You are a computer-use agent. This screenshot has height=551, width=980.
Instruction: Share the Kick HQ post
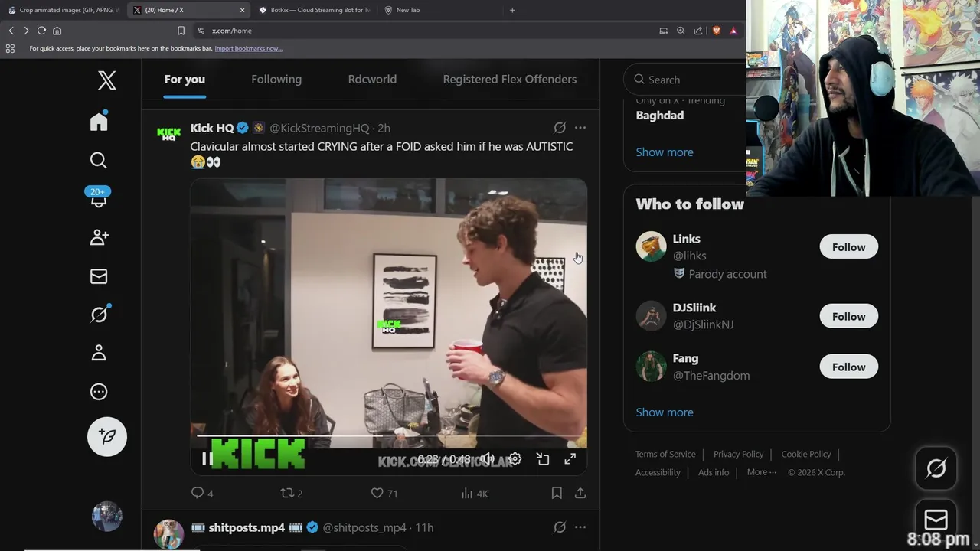[580, 494]
